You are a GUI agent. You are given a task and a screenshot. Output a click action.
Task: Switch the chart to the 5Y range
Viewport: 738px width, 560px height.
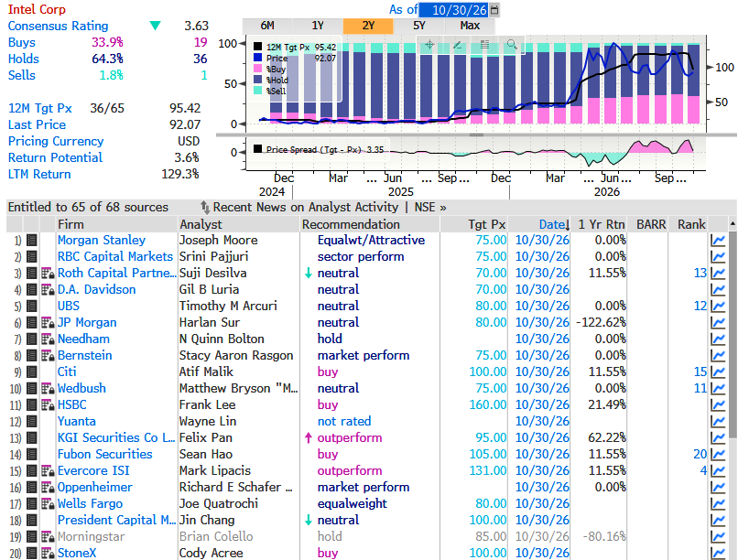[x=418, y=26]
